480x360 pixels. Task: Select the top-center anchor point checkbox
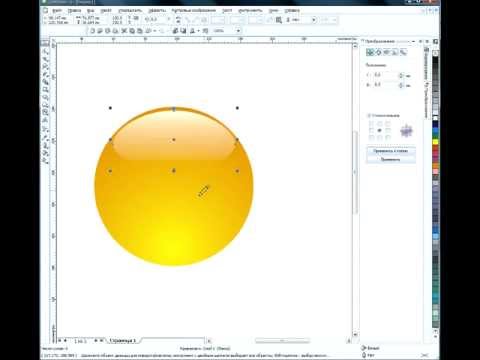click(379, 123)
